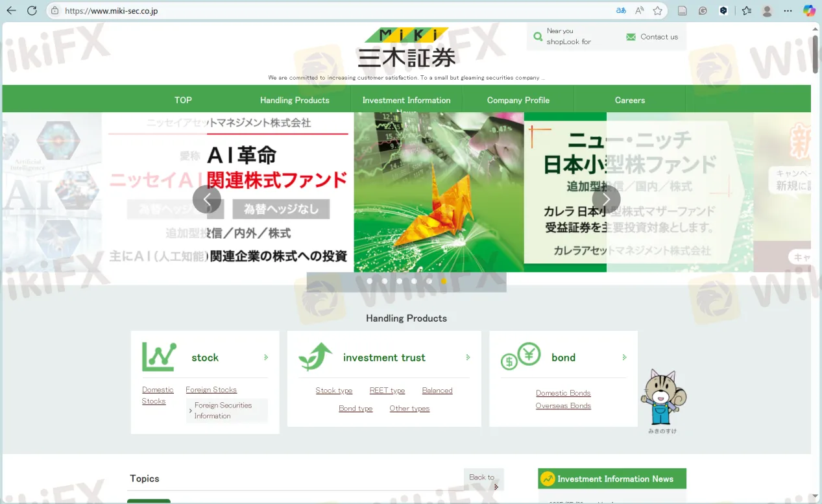Click the green Contact us envelope icon
This screenshot has height=504, width=822.
tap(631, 37)
